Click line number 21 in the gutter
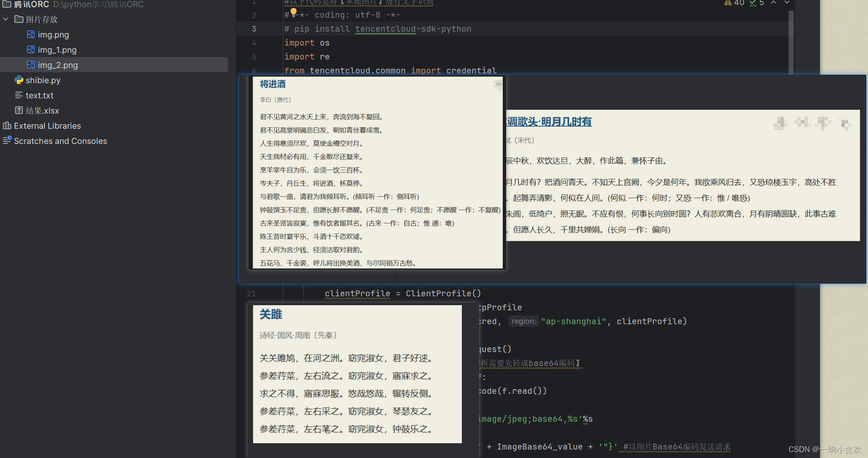This screenshot has height=458, width=868. tap(251, 293)
